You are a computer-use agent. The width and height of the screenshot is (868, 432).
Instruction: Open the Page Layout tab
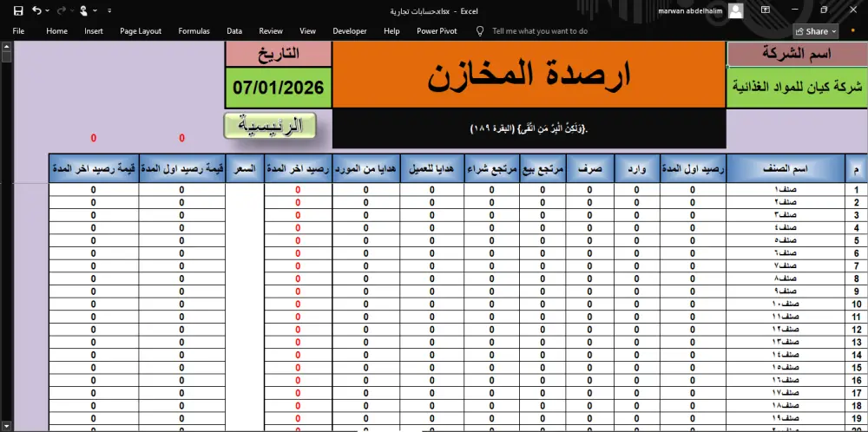pyautogui.click(x=141, y=31)
